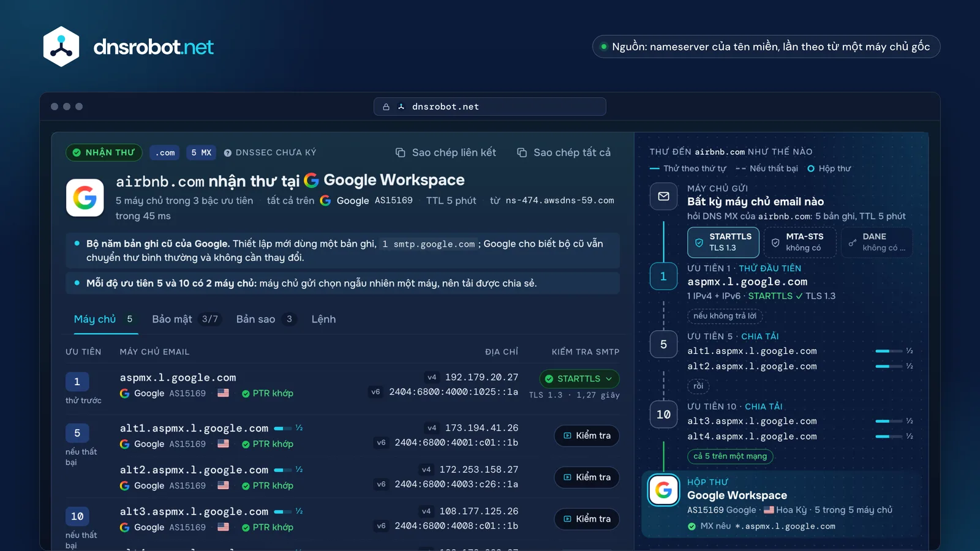980x551 pixels.
Task: Click the Nguồn: nameserver của tên miền pill
Action: pos(766,47)
